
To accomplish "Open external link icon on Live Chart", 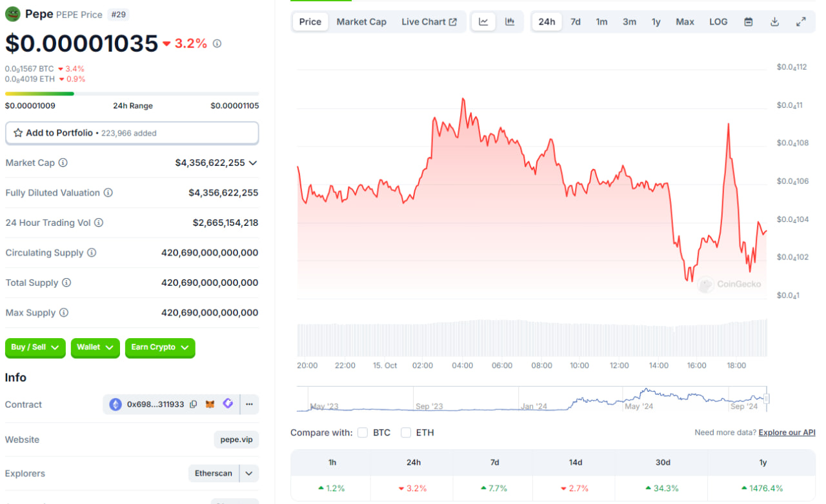I will [453, 22].
